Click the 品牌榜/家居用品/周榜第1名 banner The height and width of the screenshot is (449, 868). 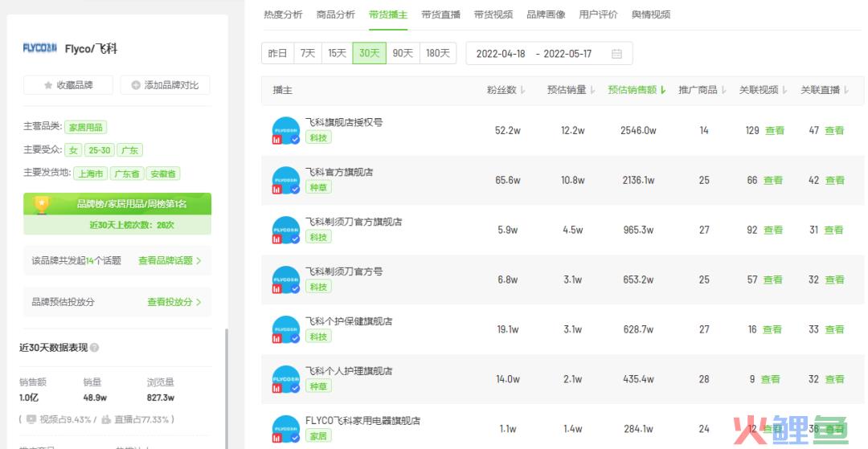pos(117,203)
